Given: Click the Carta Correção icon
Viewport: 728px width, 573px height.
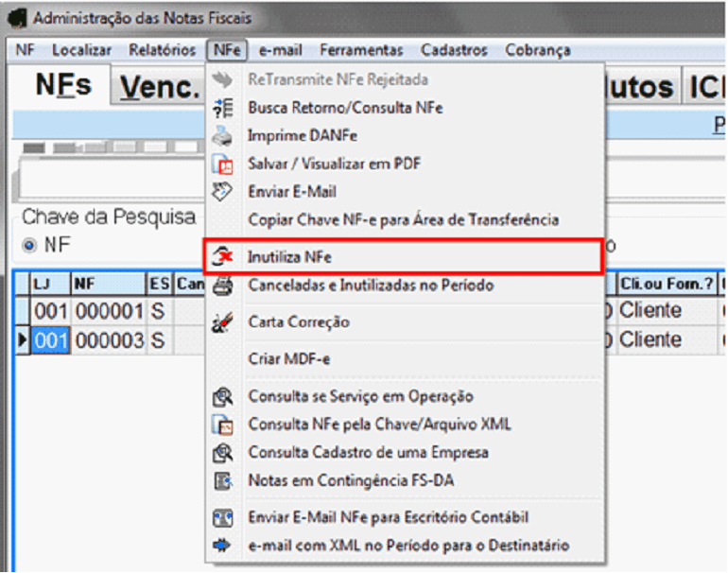Looking at the screenshot, I should click(223, 322).
